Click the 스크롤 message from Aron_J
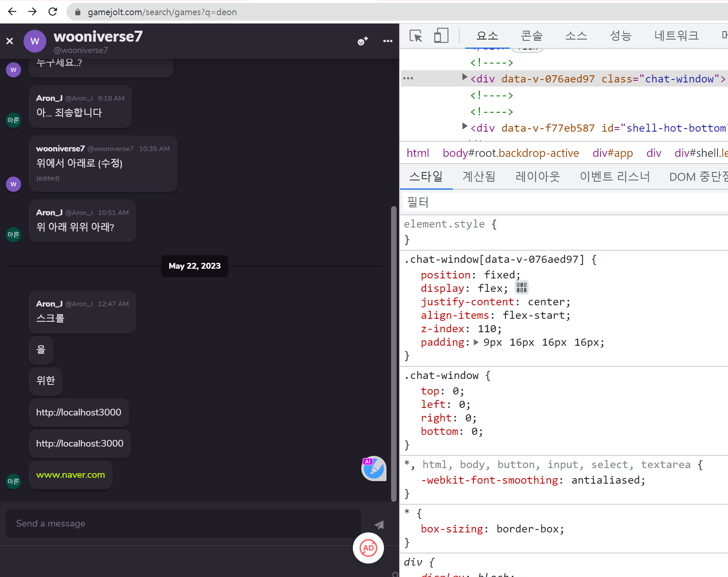This screenshot has width=728, height=577. [x=50, y=318]
